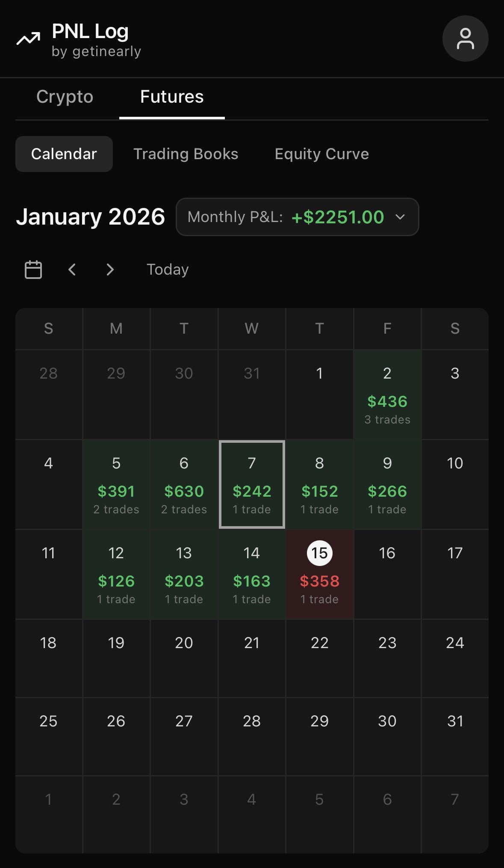
Task: Go to next month with right chevron
Action: click(110, 270)
